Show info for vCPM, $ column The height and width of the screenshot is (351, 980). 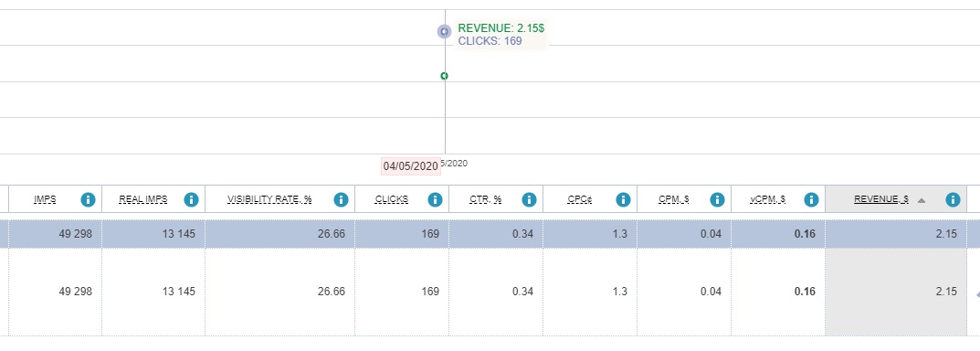pyautogui.click(x=811, y=199)
